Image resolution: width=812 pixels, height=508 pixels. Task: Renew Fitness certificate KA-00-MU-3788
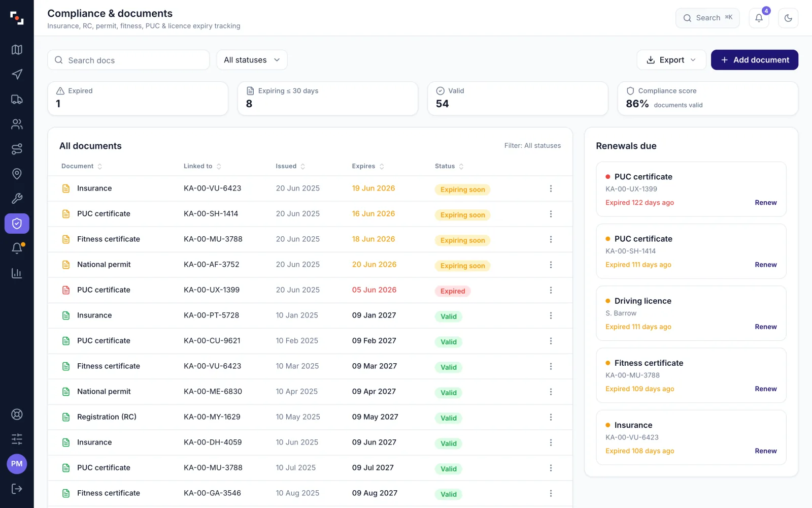tap(765, 389)
